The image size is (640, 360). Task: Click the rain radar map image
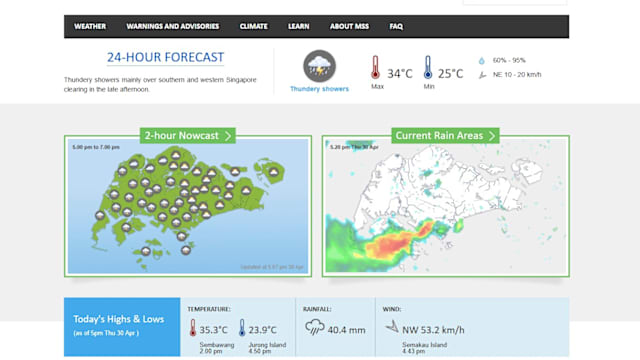[x=445, y=206]
